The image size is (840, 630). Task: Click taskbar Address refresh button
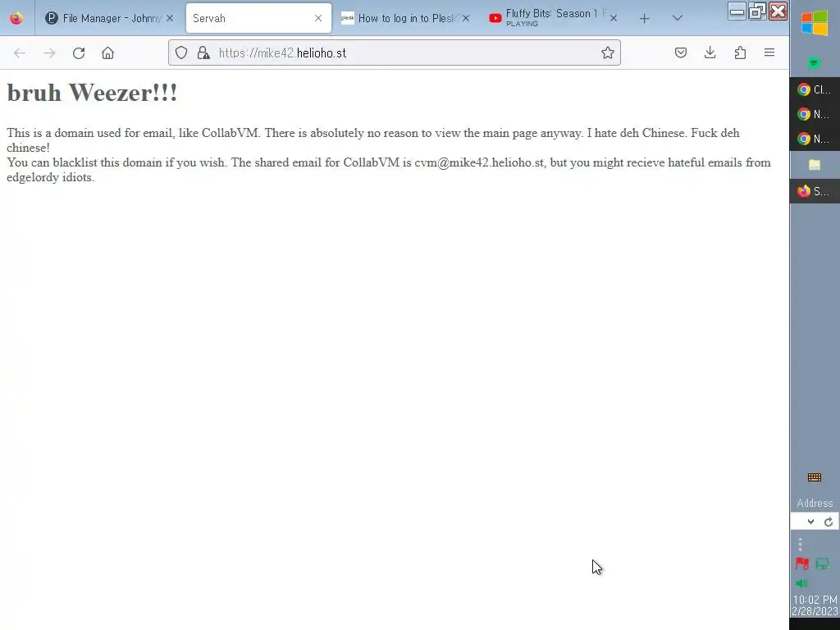(829, 522)
